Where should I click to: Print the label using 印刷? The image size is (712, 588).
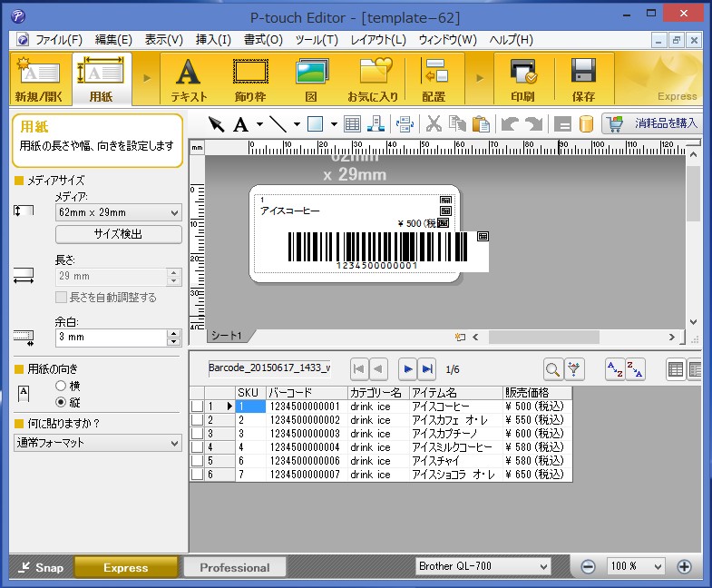(x=523, y=80)
